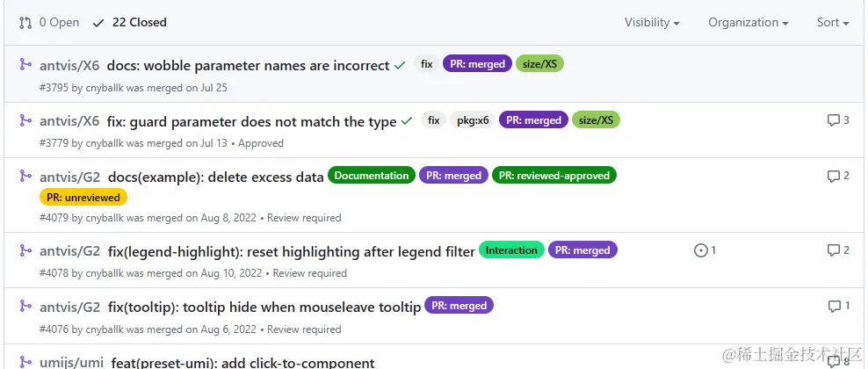The height and width of the screenshot is (369, 868).
Task: Click author cnyballk on PR #3795
Action: point(105,88)
